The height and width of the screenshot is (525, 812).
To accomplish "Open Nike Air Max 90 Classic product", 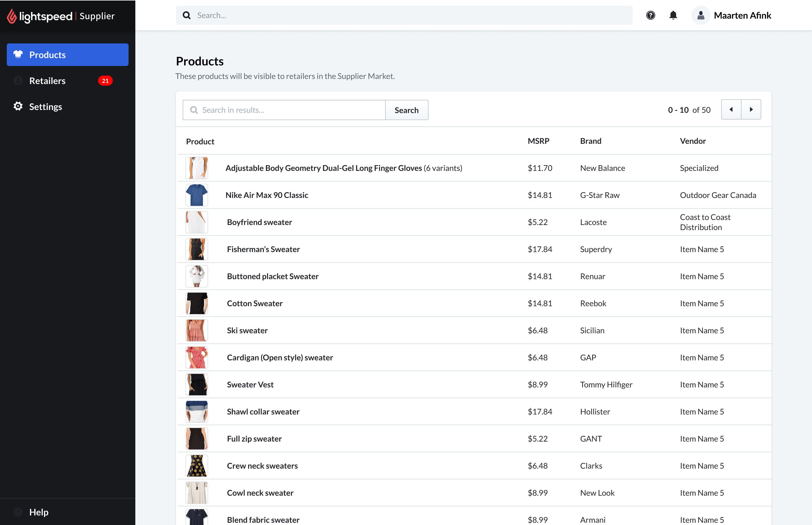I will click(266, 195).
